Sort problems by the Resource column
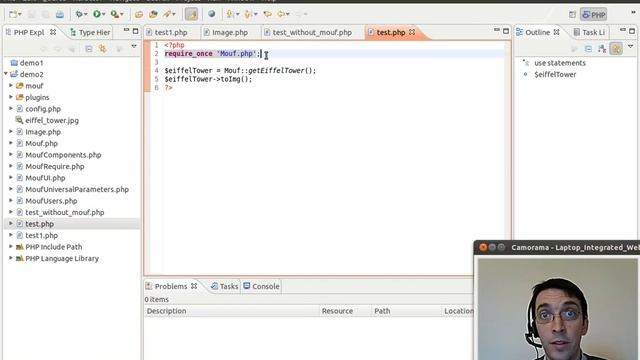Viewport: 640px width, 360px height. tap(345, 311)
